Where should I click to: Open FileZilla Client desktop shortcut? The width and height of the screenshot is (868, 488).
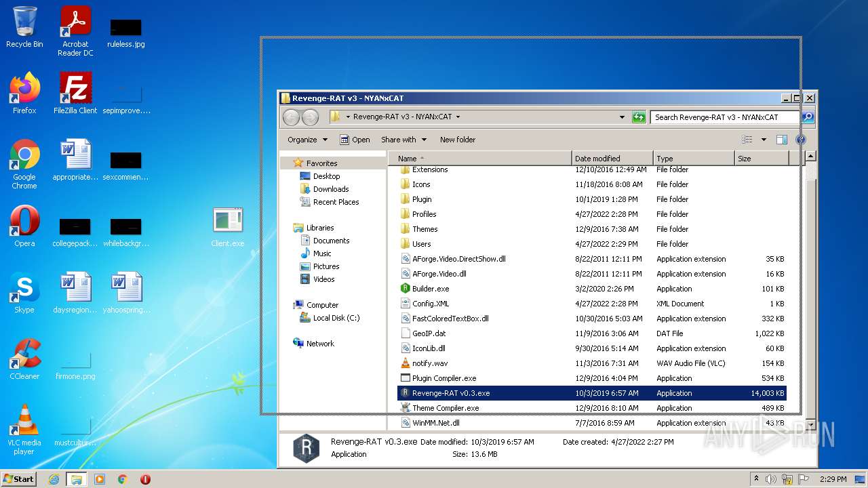click(75, 93)
